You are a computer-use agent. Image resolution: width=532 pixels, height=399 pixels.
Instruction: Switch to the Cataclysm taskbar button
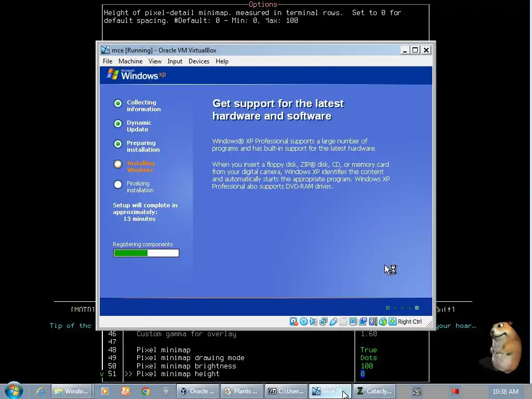tap(374, 391)
